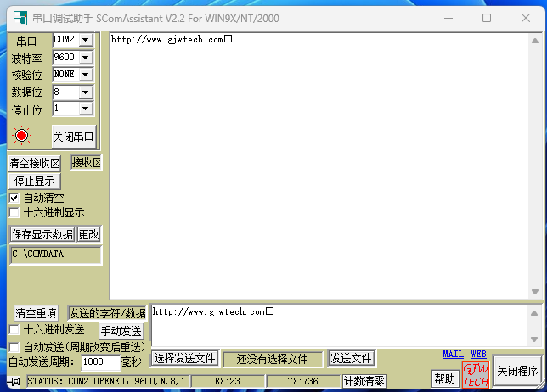Click the send box scroll down arrow
The image size is (547, 392).
pyautogui.click(x=534, y=339)
